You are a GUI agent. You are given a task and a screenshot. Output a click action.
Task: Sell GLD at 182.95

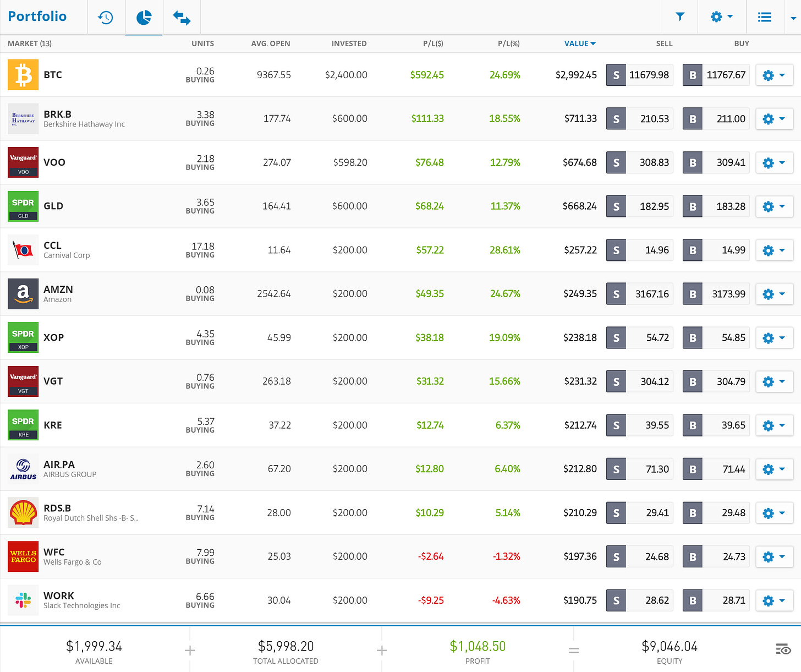click(x=640, y=206)
